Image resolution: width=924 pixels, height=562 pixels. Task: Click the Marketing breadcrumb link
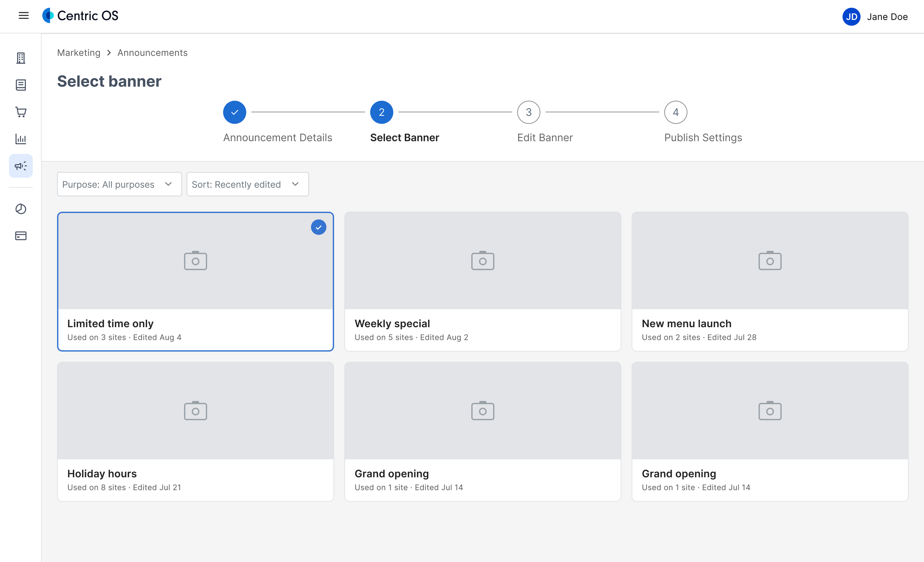point(79,53)
